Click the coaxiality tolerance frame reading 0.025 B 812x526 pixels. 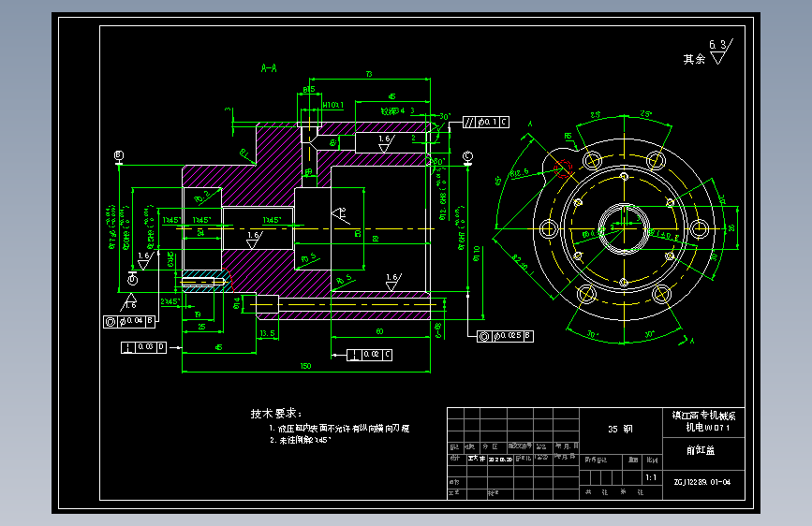[x=505, y=336]
